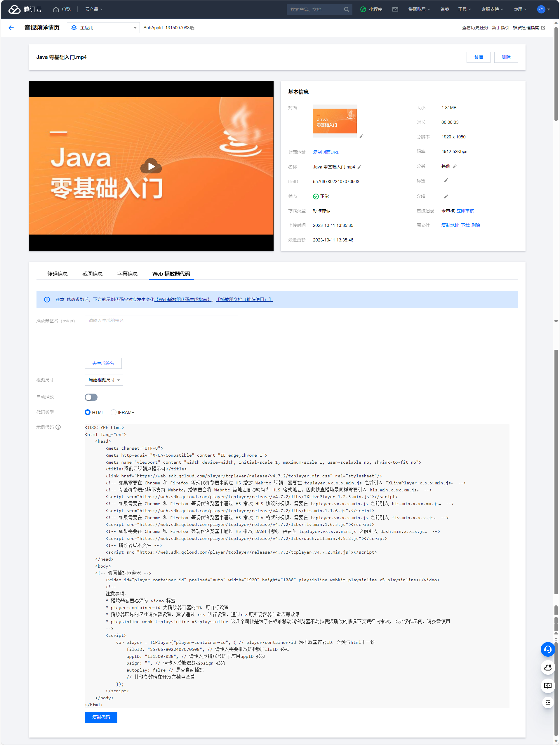
Task: Open the account avatar dropdown arrow
Action: [549, 9]
